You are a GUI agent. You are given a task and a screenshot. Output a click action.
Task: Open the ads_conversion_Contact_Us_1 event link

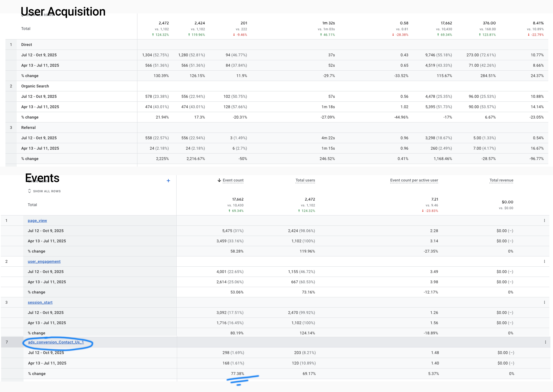(x=56, y=342)
